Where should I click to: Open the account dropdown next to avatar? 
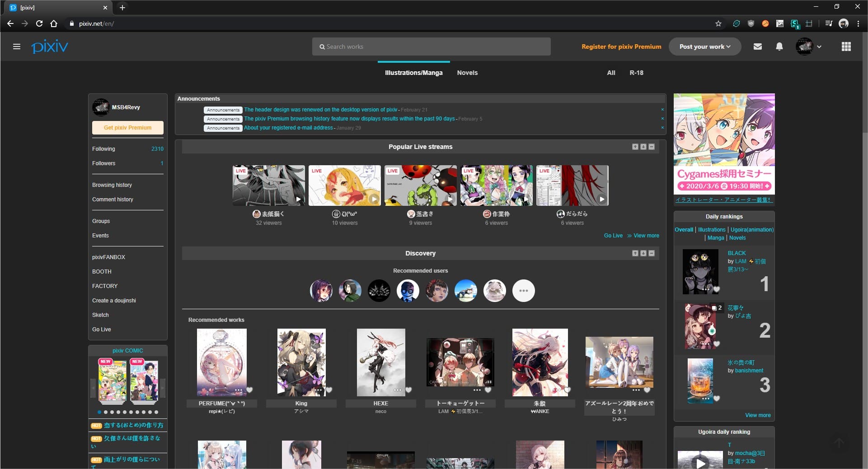tap(819, 46)
